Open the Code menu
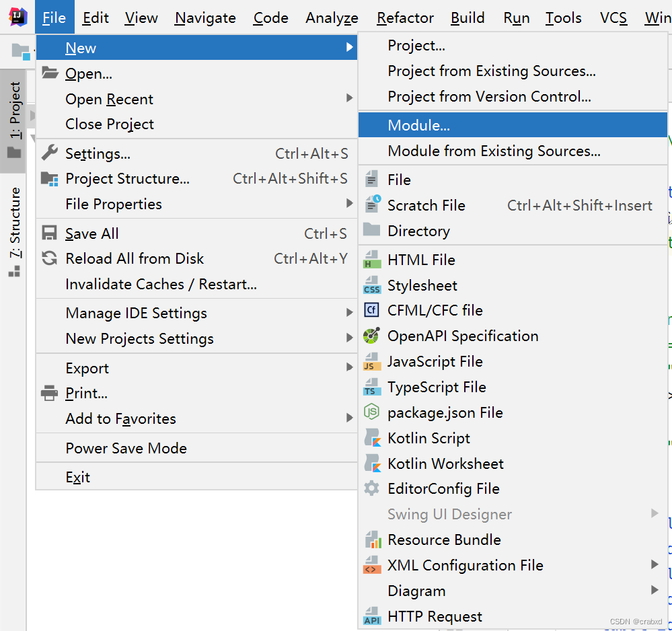 point(270,17)
